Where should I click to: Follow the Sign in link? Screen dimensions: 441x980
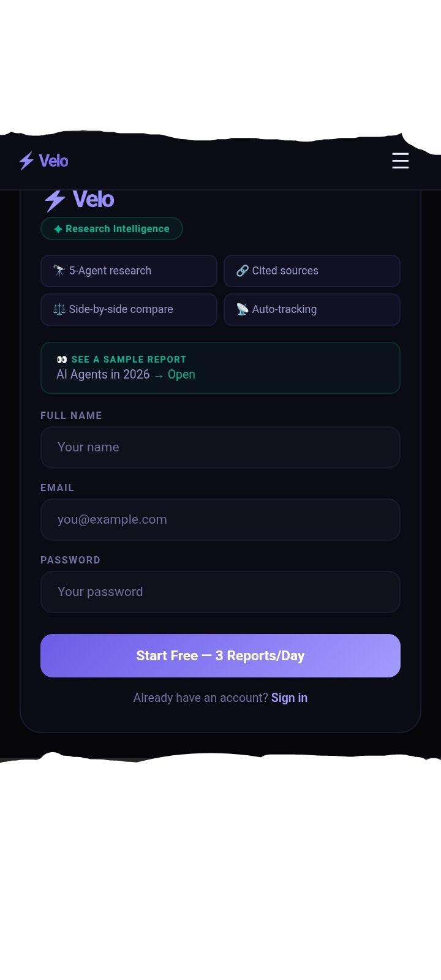(x=289, y=698)
